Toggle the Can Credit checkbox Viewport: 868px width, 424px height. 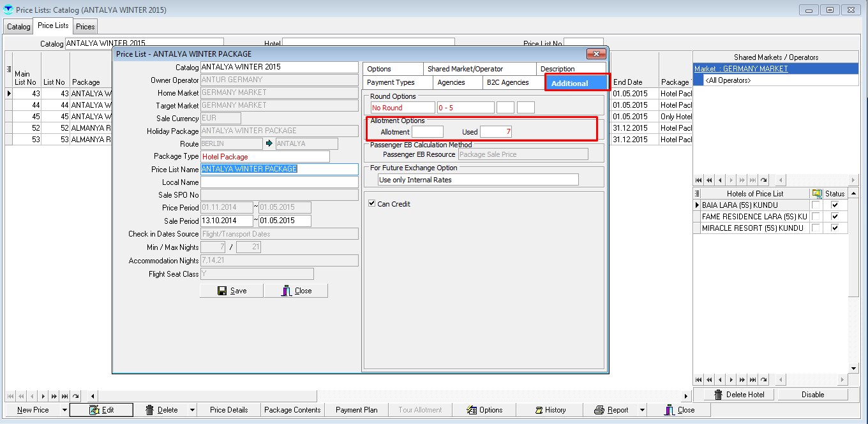pos(372,204)
